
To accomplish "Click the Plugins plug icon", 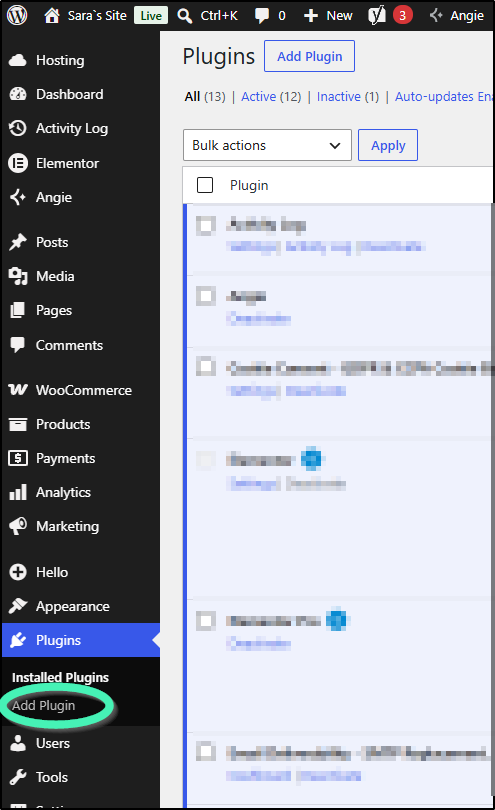I will 18,641.
